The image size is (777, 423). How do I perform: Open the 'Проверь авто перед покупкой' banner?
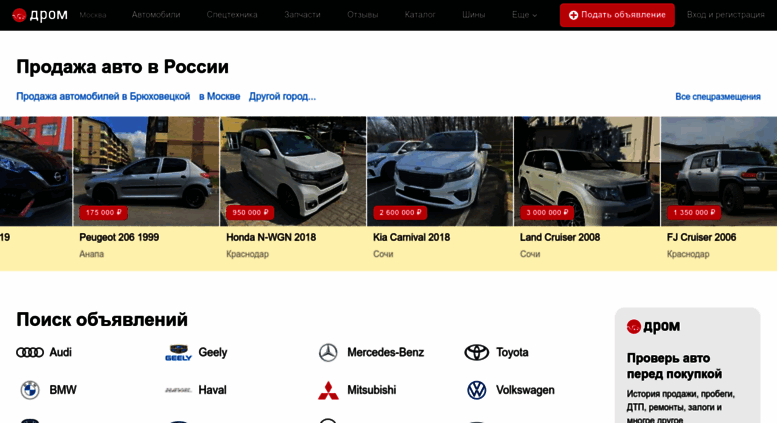coord(687,366)
